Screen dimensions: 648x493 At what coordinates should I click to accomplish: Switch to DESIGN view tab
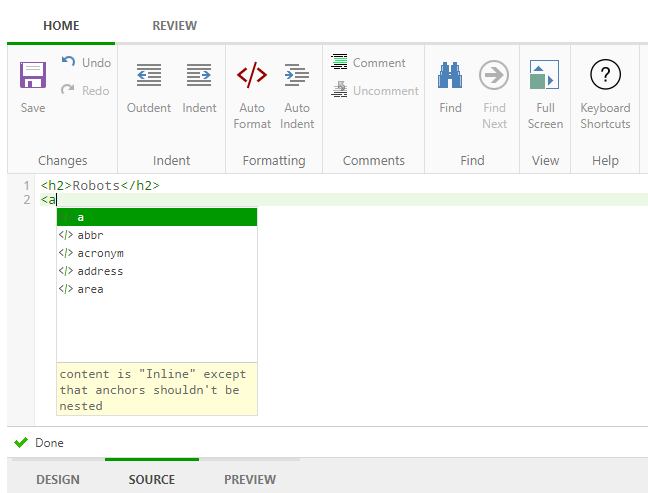[58, 479]
